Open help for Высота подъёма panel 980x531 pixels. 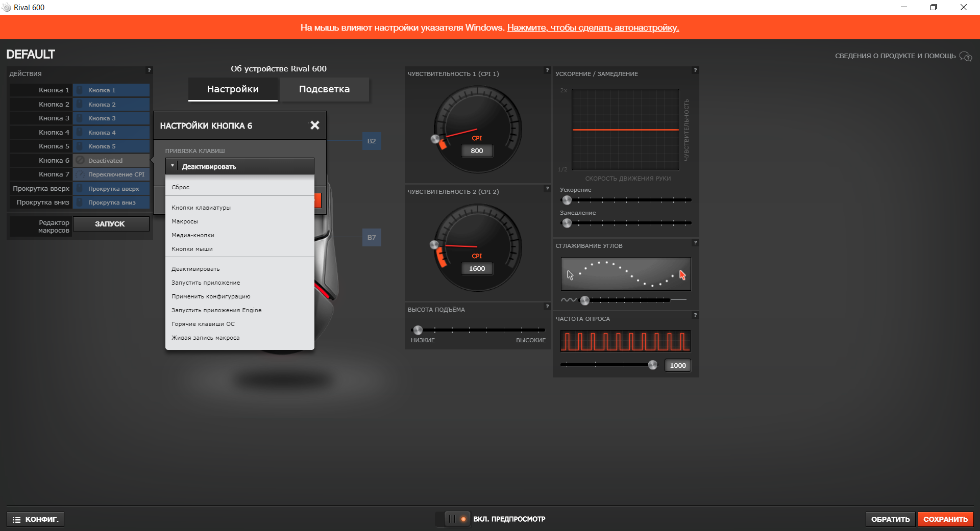tap(547, 307)
